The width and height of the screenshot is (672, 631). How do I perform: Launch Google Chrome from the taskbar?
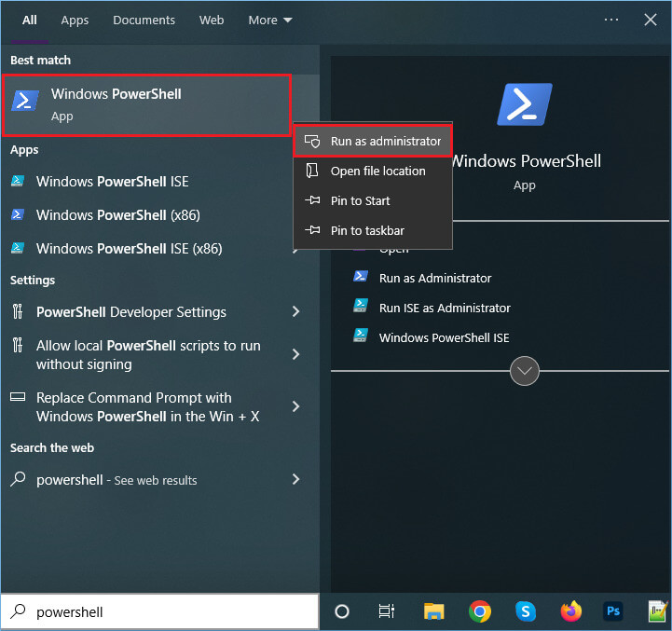[480, 611]
